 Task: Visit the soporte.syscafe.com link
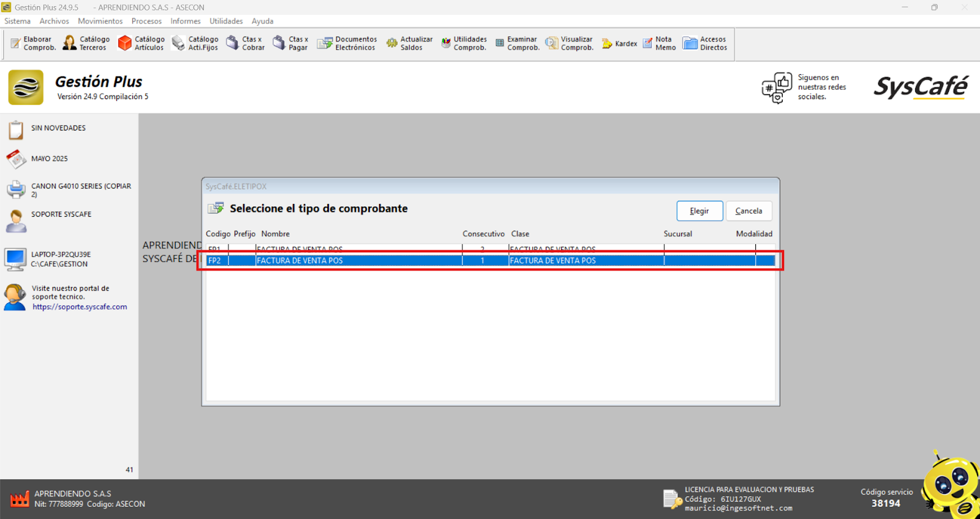80,307
